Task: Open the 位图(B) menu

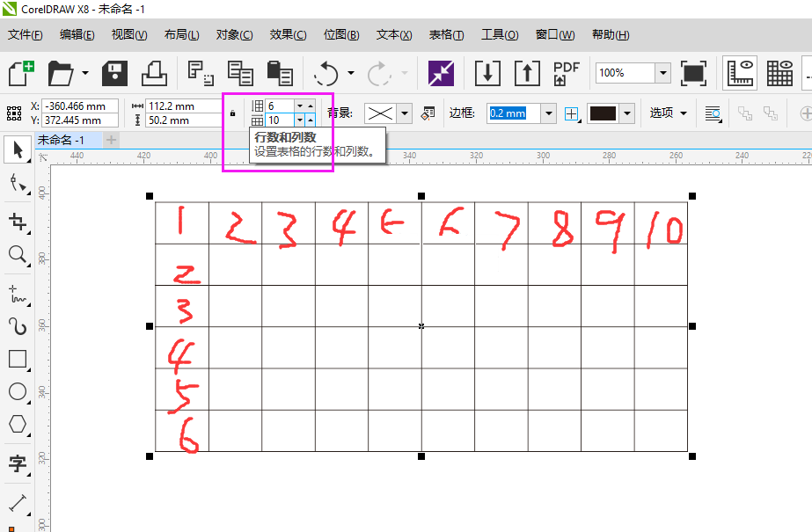Action: tap(341, 34)
